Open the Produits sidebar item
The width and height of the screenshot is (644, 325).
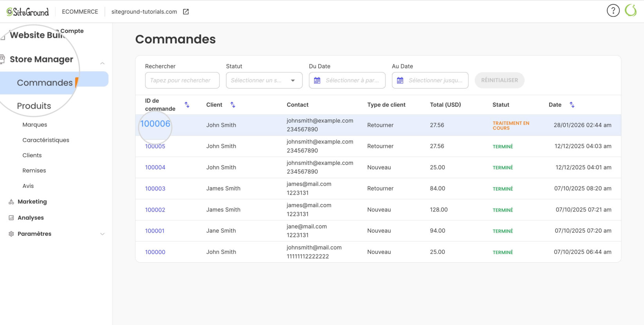point(34,106)
